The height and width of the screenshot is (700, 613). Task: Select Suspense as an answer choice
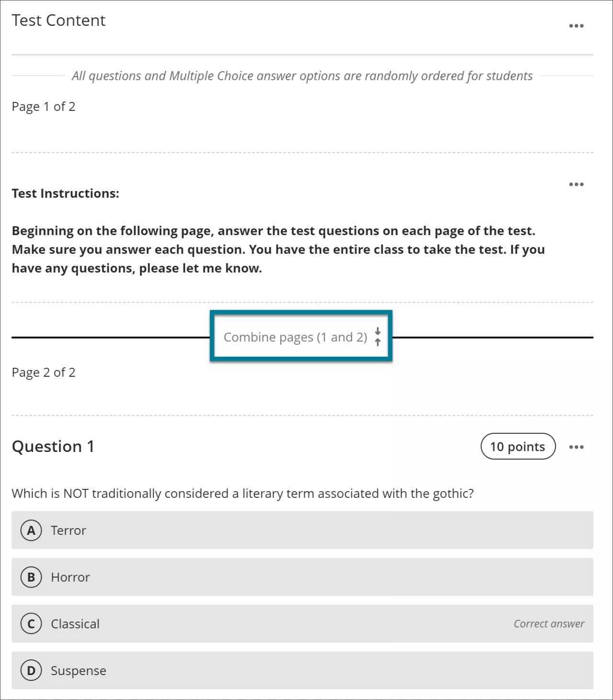(x=78, y=670)
